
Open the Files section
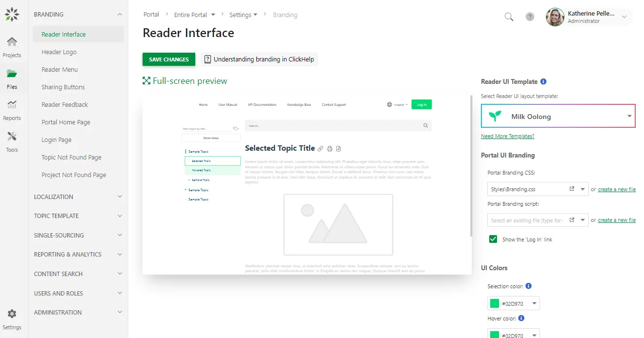pyautogui.click(x=12, y=78)
